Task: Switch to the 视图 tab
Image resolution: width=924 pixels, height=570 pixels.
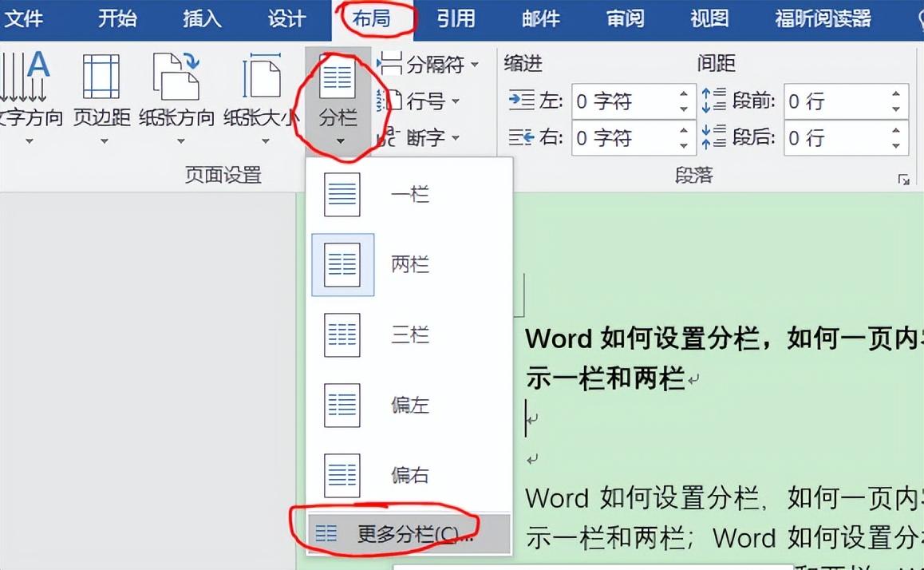Action: 710,19
